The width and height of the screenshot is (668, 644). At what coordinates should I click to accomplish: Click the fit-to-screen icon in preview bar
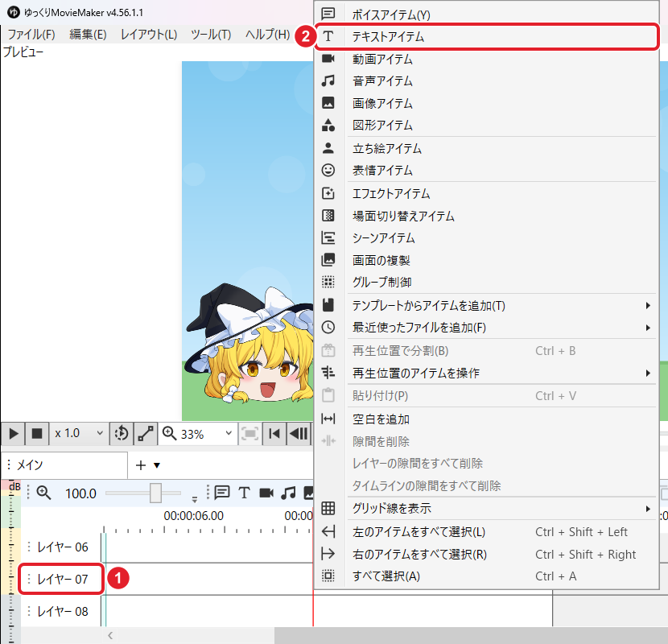coord(249,434)
